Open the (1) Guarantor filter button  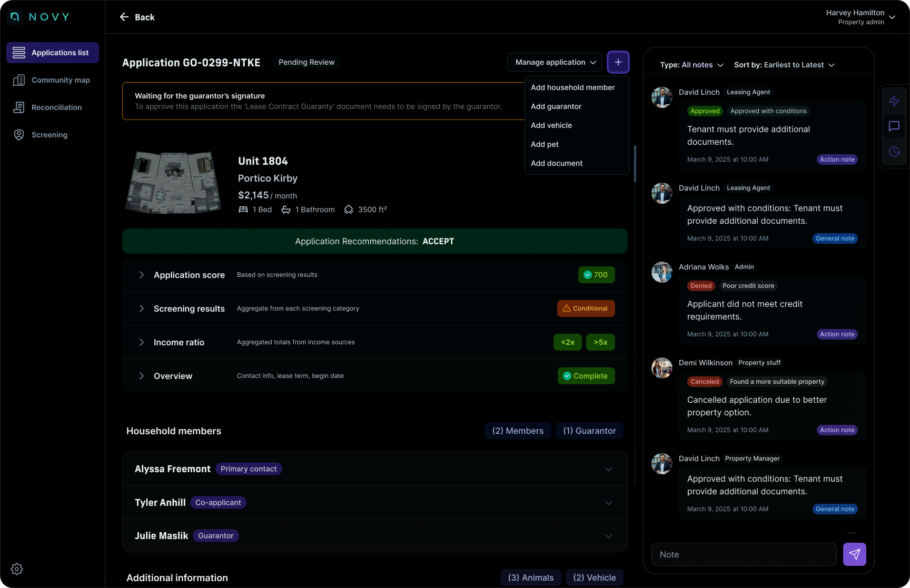[589, 431]
